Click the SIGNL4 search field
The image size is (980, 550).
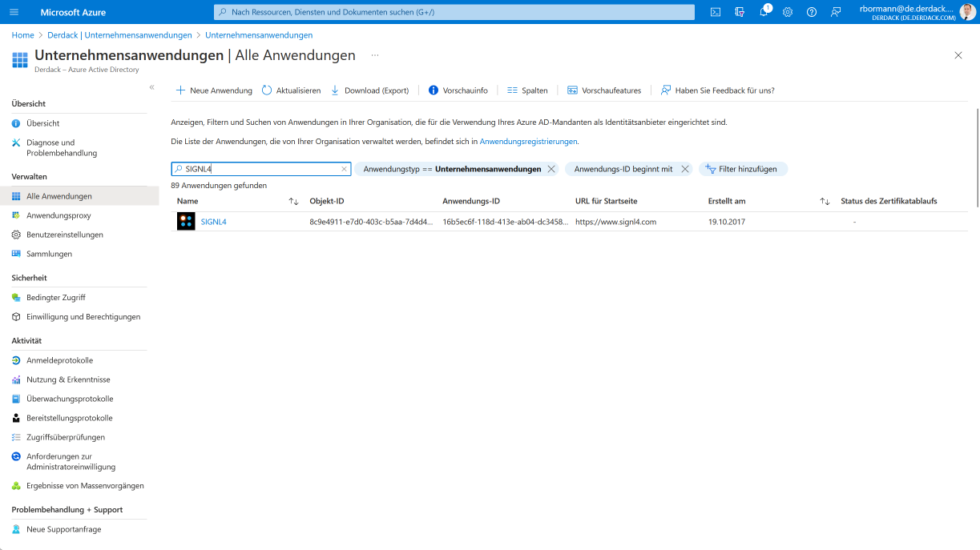pyautogui.click(x=260, y=169)
